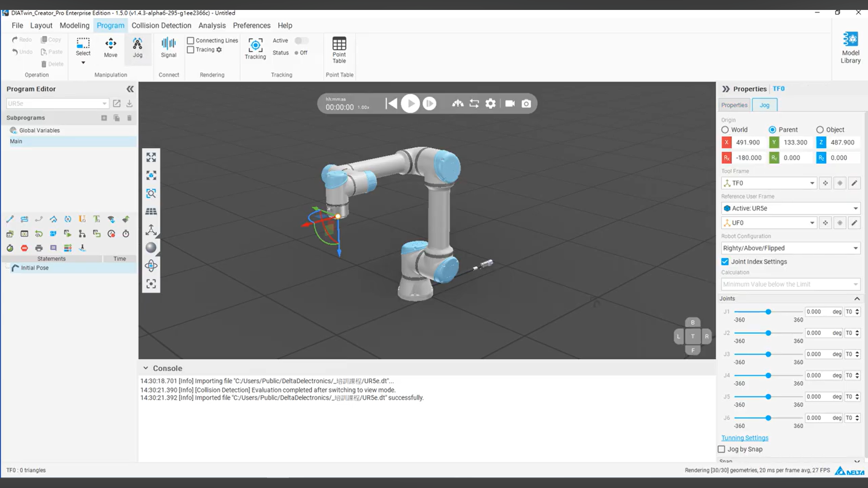This screenshot has height=488, width=868.
Task: Collapse the Joints section
Action: (857, 299)
